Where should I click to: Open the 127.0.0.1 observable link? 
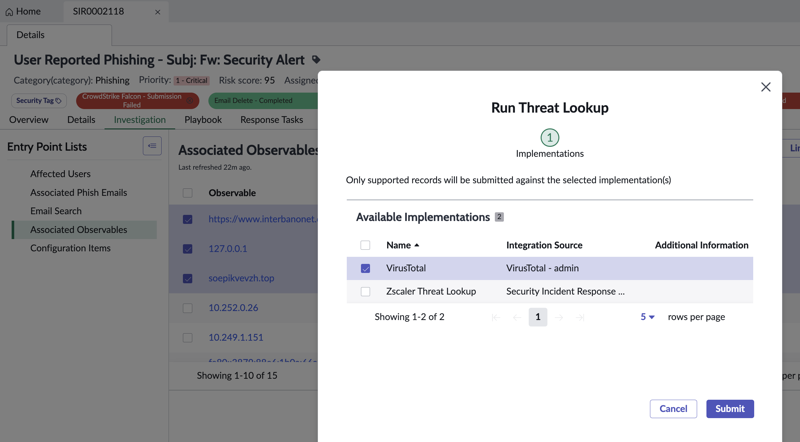(x=228, y=249)
